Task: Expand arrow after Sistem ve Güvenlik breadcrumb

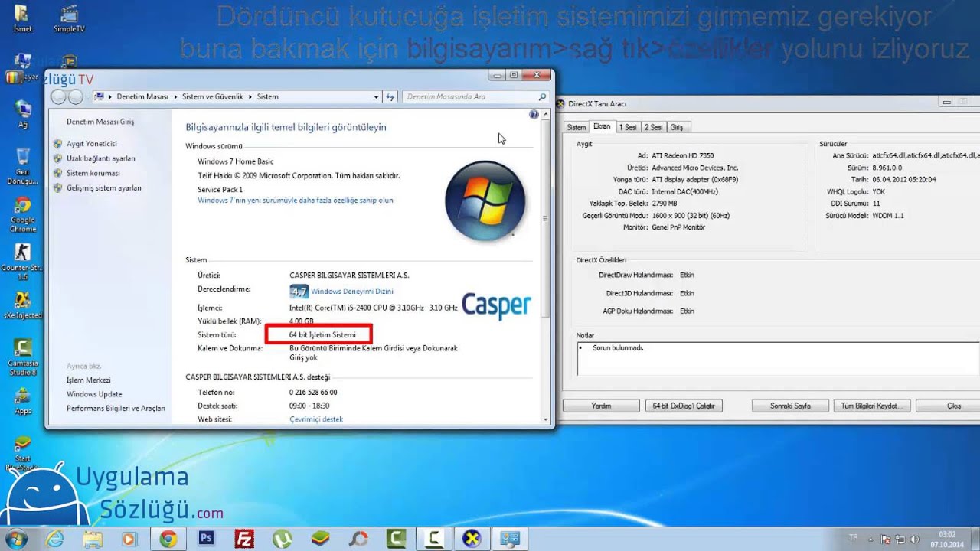Action: [x=250, y=97]
